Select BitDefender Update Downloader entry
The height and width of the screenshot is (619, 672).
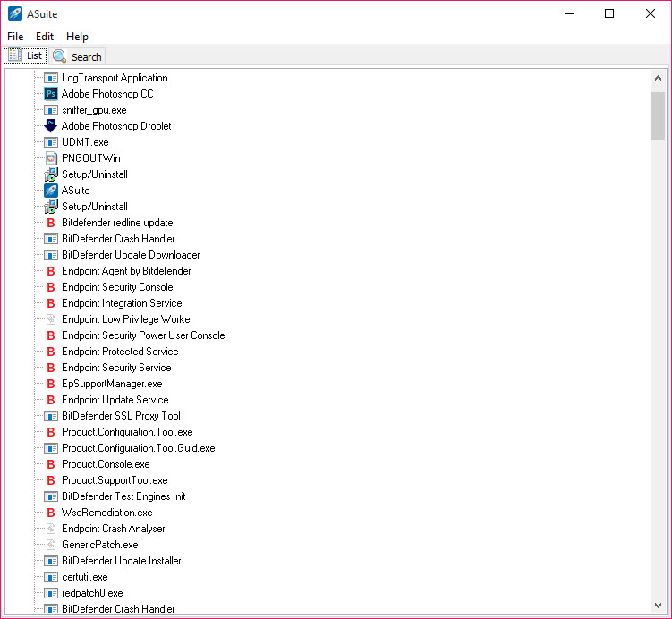[131, 255]
